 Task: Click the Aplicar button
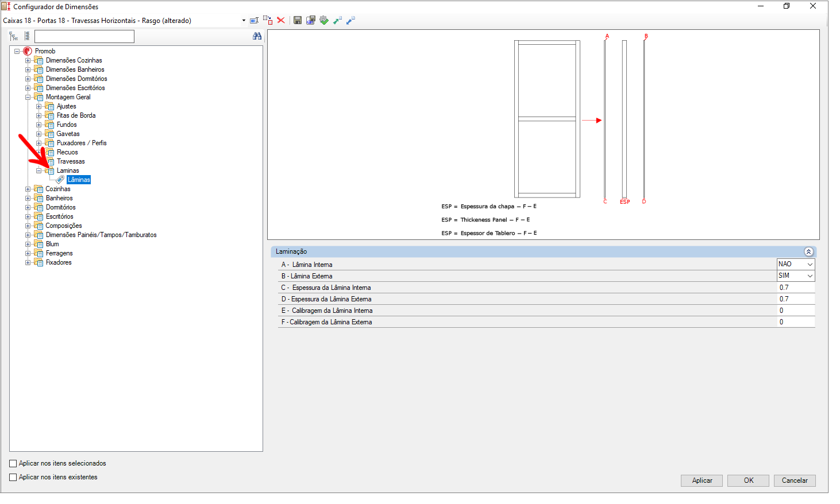click(x=702, y=480)
